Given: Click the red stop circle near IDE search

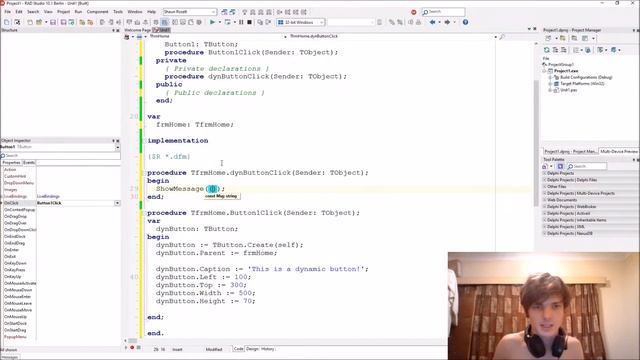Looking at the screenshot, I should pyautogui.click(x=413, y=12).
